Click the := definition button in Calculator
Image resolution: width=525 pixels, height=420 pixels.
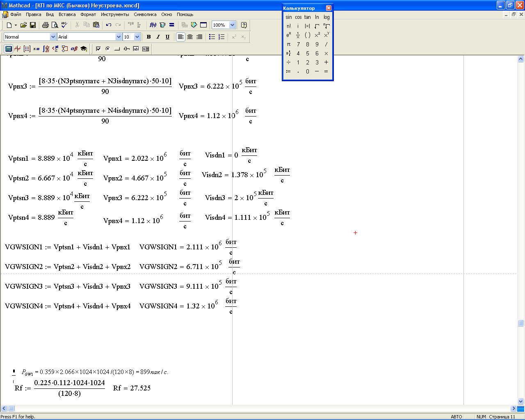pos(289,71)
